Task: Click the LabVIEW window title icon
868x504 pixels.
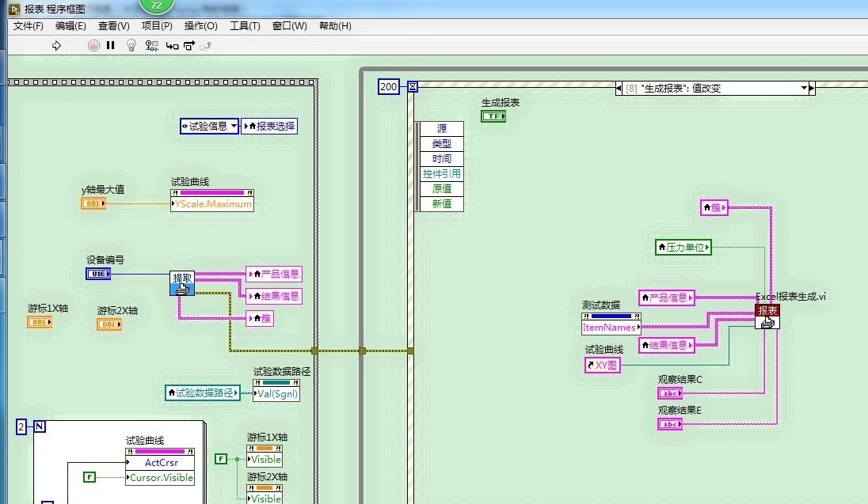Action: [13, 8]
